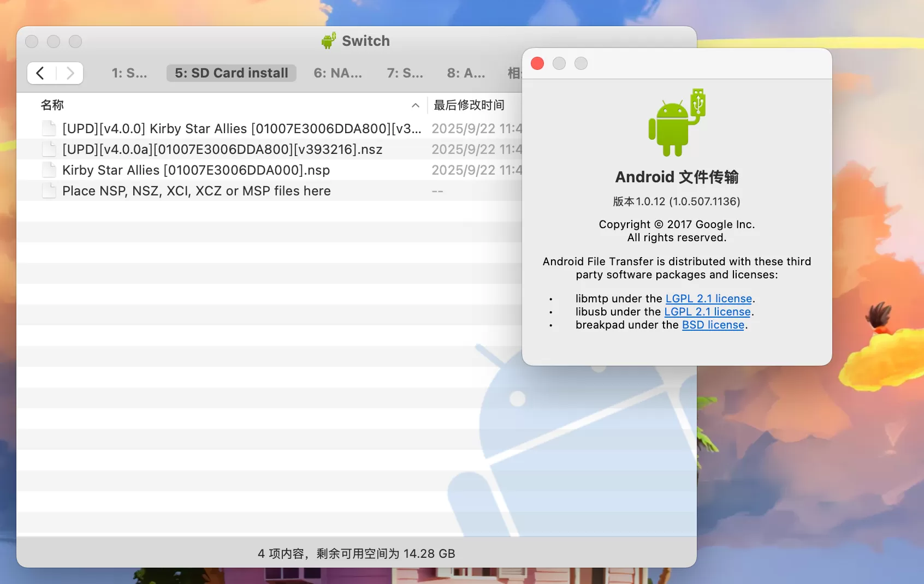Screen dimensions: 924x584
Task: Select the 'Place NSP, NSZ, XCI, XCZ' row
Action: (196, 190)
